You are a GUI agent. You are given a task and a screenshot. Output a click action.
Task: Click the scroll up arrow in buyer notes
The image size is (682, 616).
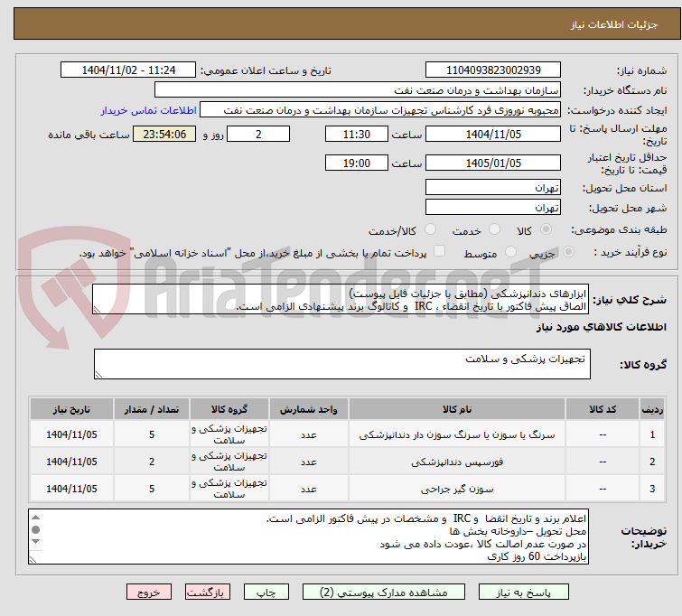tap(35, 518)
